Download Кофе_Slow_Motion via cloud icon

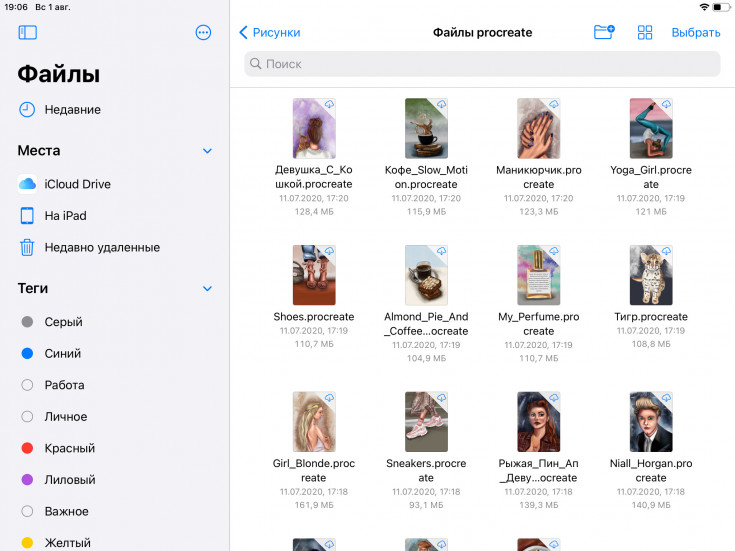coord(442,104)
